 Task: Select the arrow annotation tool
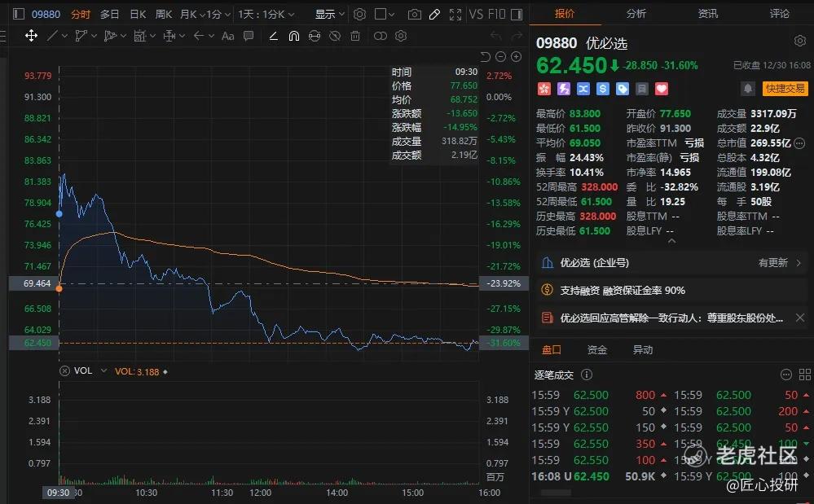click(x=199, y=36)
